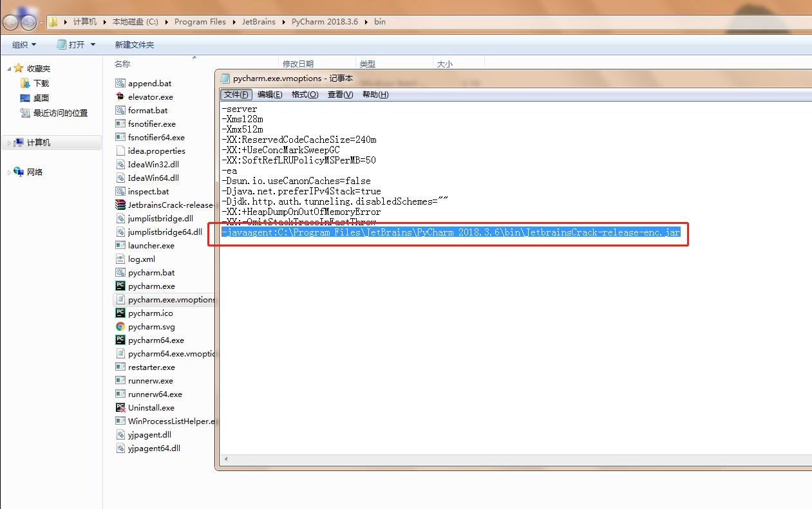The image size is (812, 509).
Task: Select the pycharm.svg Chrome icon file
Action: pyautogui.click(x=120, y=326)
